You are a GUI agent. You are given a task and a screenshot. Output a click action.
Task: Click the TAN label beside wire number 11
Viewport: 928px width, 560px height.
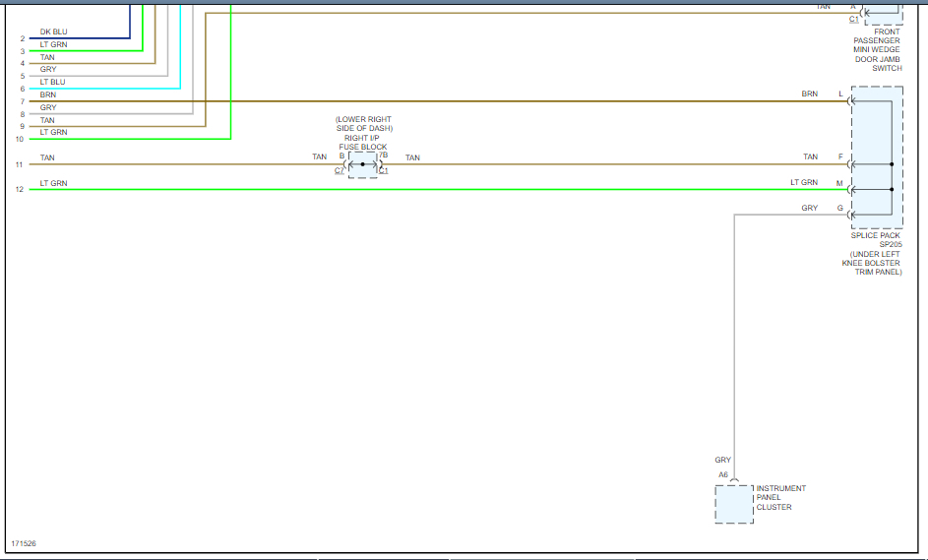pos(47,157)
